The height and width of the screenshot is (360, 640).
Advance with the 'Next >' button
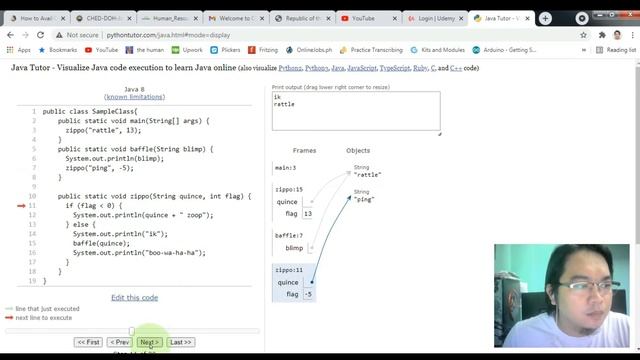point(149,342)
